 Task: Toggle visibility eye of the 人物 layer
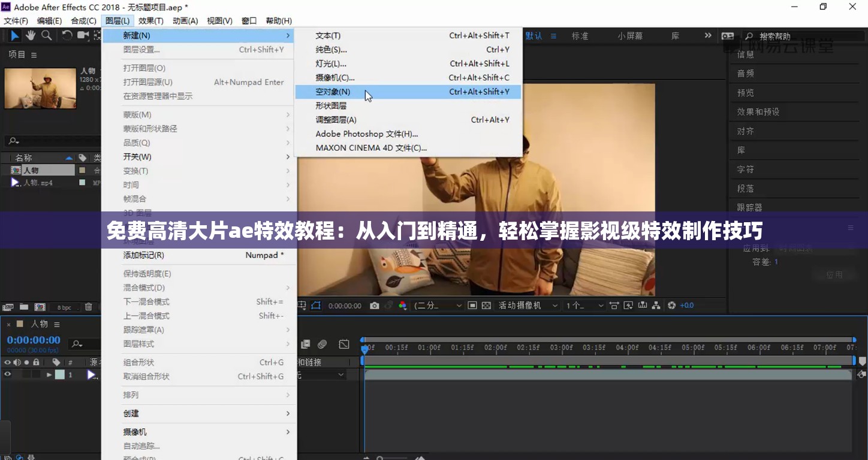[7, 374]
